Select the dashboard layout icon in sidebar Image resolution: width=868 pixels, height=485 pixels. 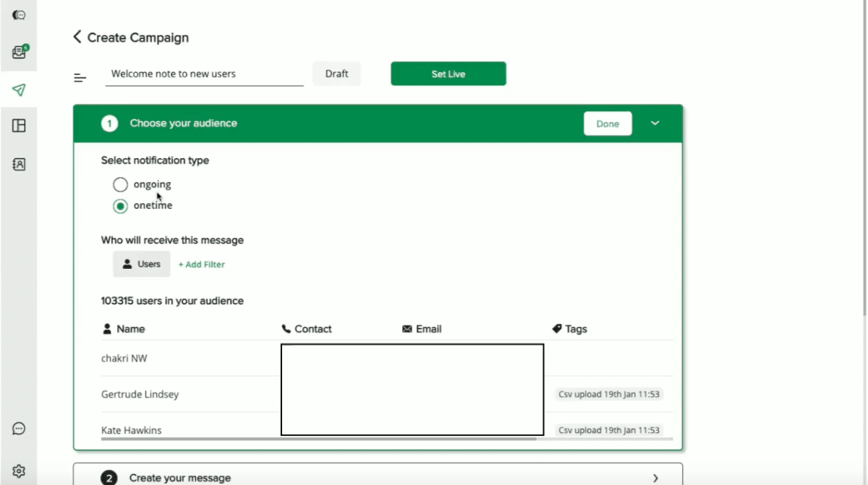[19, 125]
